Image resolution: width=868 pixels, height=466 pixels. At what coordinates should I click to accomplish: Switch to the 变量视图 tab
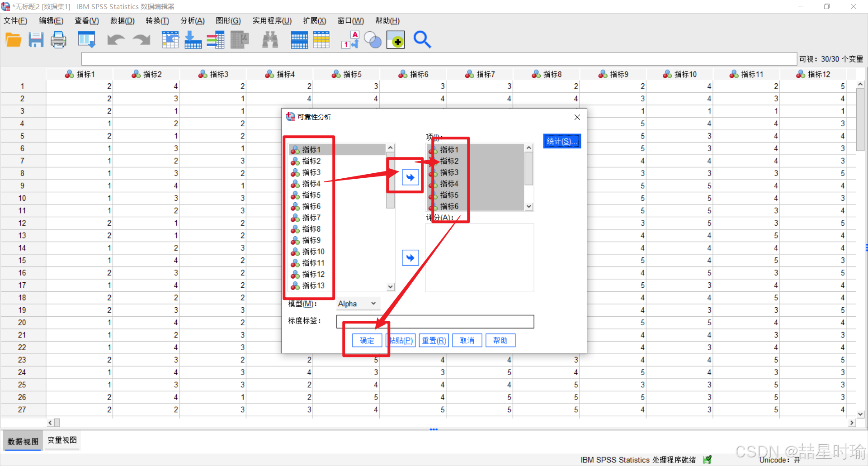click(x=62, y=441)
